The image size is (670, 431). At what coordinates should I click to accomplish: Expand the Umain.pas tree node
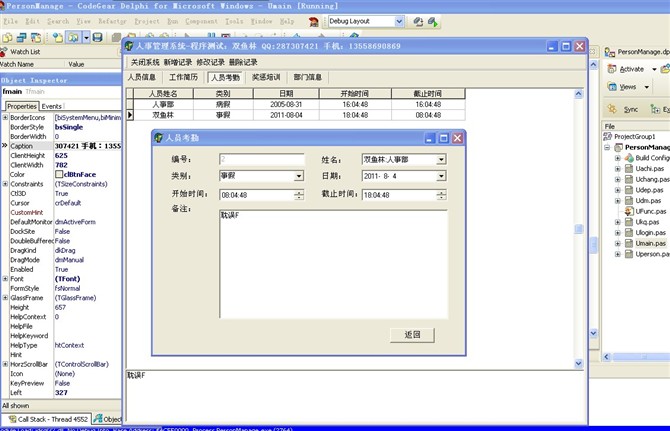(617, 243)
